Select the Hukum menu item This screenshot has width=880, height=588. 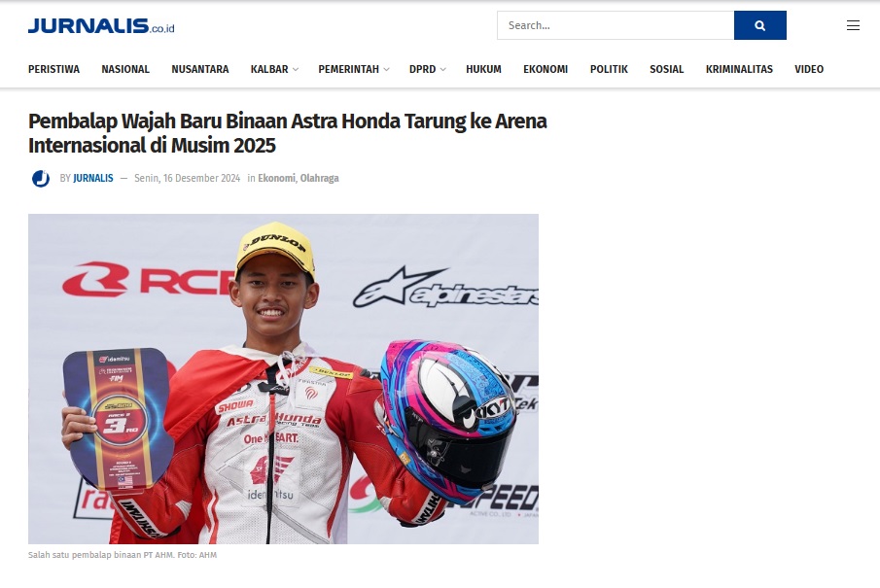click(483, 69)
